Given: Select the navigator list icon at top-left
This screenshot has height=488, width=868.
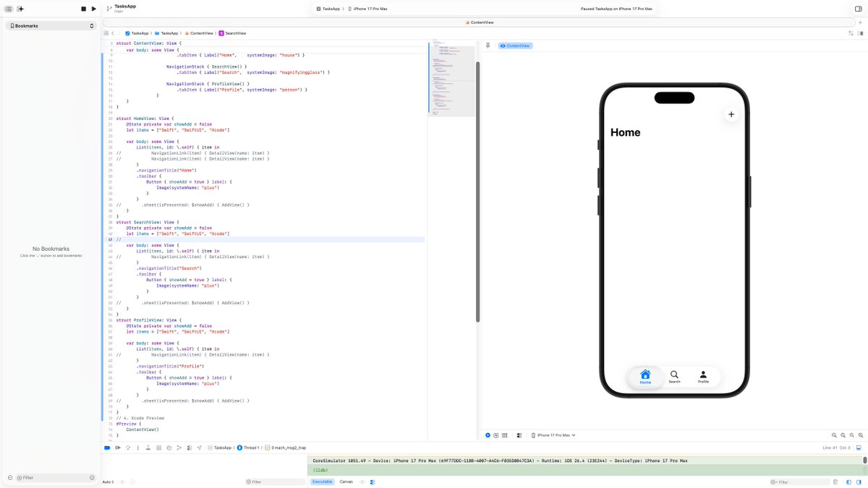Looking at the screenshot, I should [9, 9].
